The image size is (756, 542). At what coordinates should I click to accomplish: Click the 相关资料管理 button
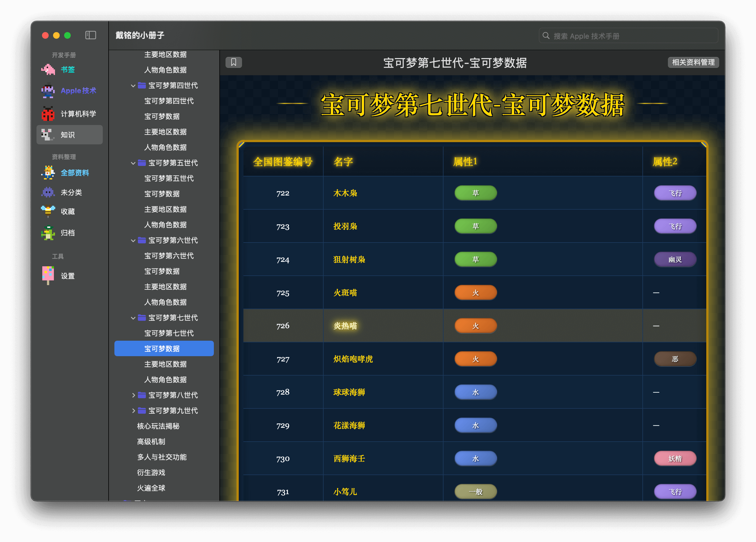tap(693, 62)
